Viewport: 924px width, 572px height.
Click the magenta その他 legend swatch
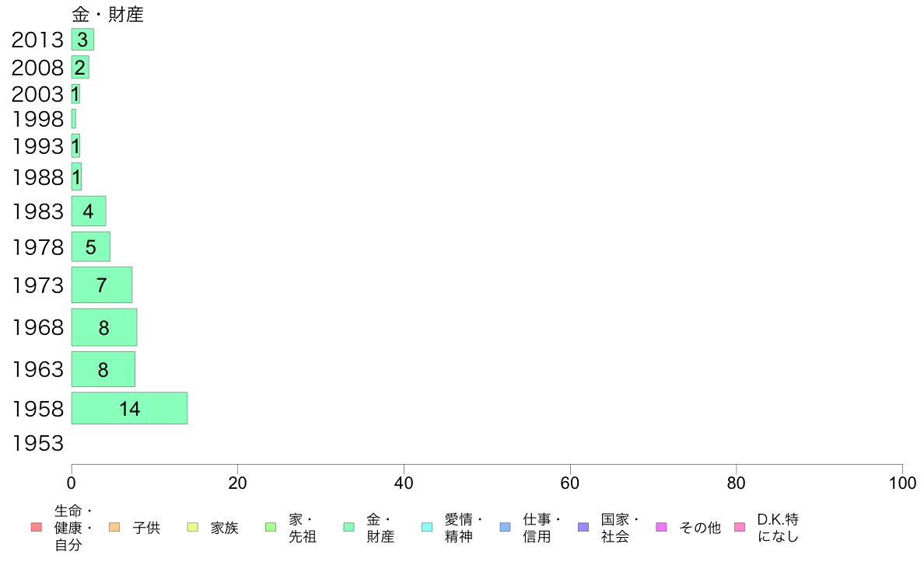coord(661,527)
